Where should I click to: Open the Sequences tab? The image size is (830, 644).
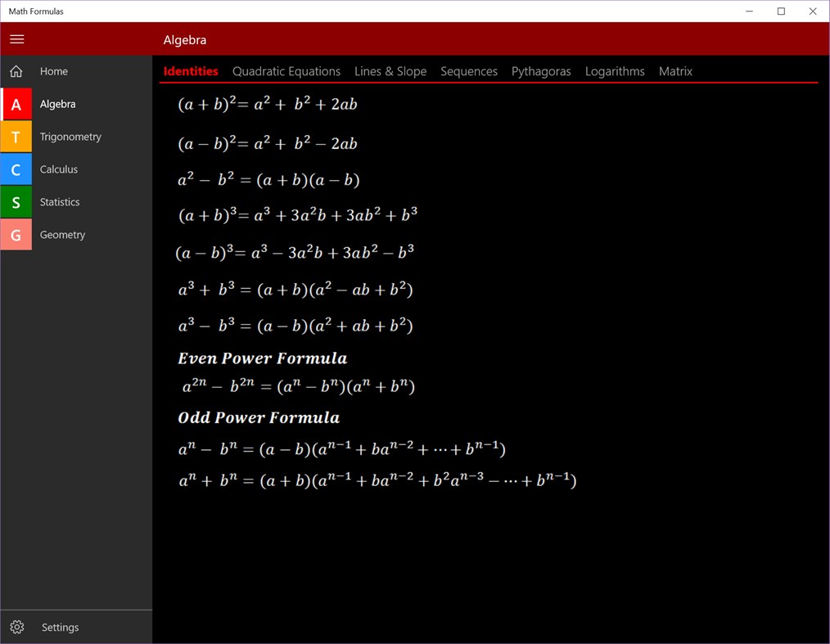click(x=469, y=71)
